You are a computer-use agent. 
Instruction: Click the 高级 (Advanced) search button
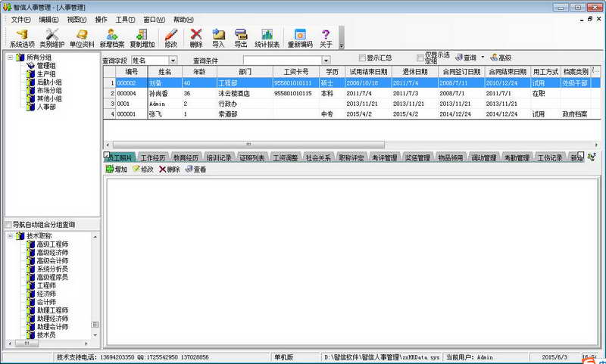[x=501, y=58]
